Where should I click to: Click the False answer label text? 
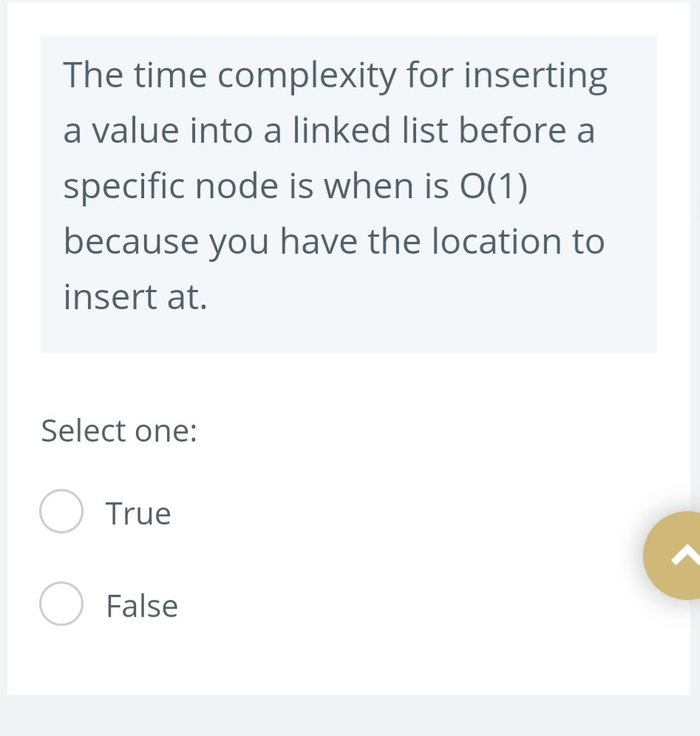(141, 605)
